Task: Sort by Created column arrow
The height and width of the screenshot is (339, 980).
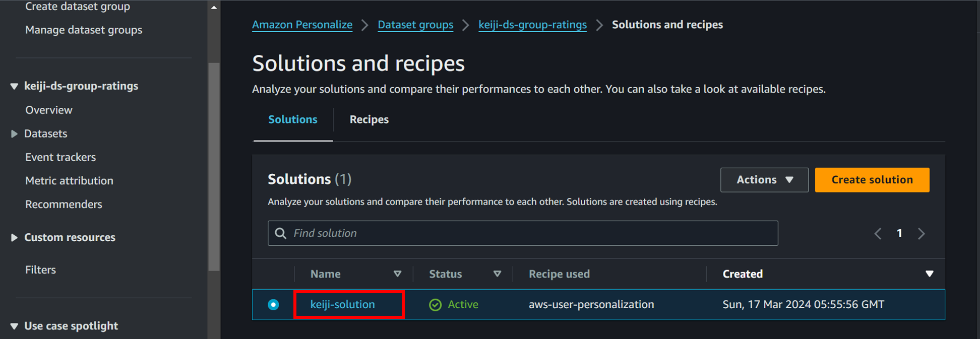Action: coord(929,274)
